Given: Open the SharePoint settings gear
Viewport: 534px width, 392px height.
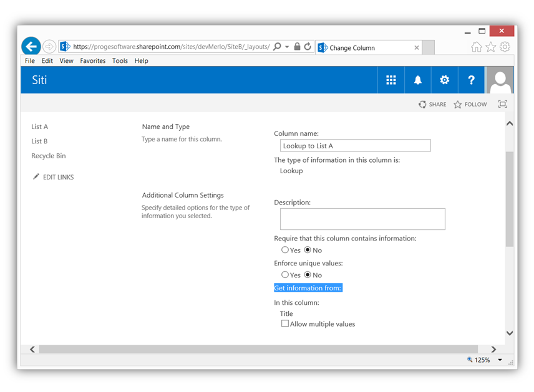Looking at the screenshot, I should pos(444,80).
